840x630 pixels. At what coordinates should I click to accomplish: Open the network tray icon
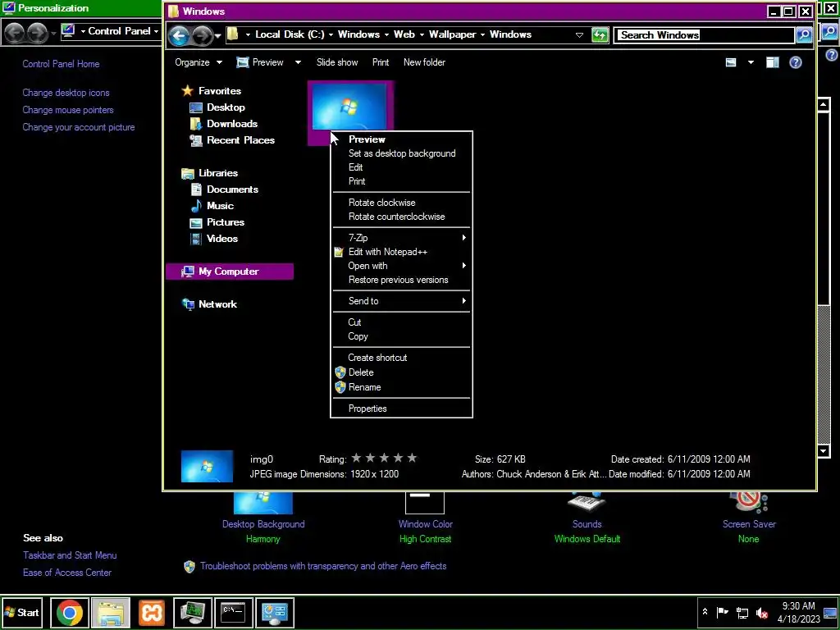(742, 612)
